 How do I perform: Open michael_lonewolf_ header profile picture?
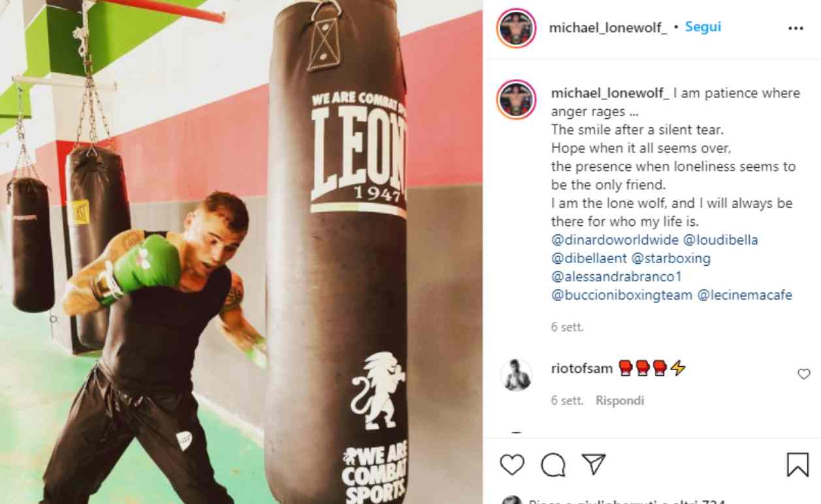pyautogui.click(x=516, y=28)
